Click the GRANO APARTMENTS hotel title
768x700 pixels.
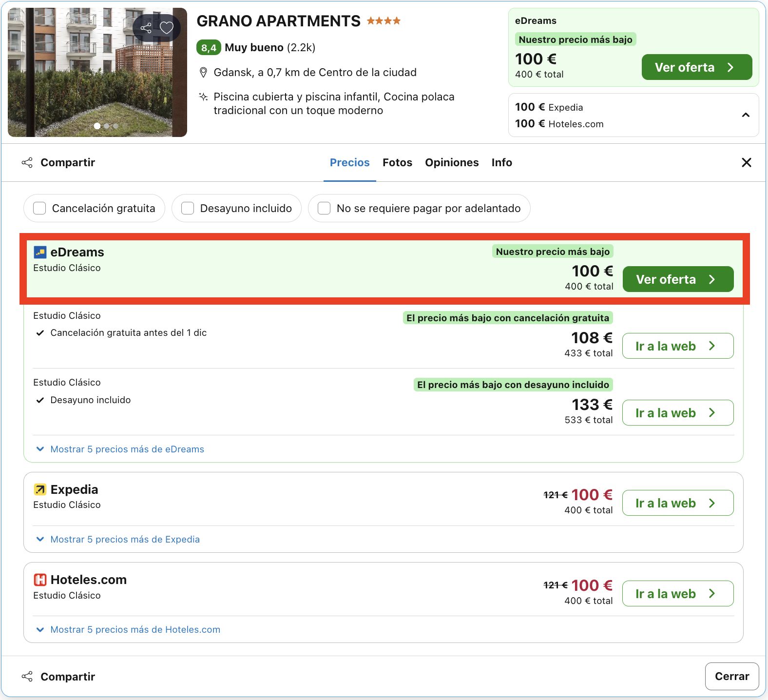[x=279, y=21]
